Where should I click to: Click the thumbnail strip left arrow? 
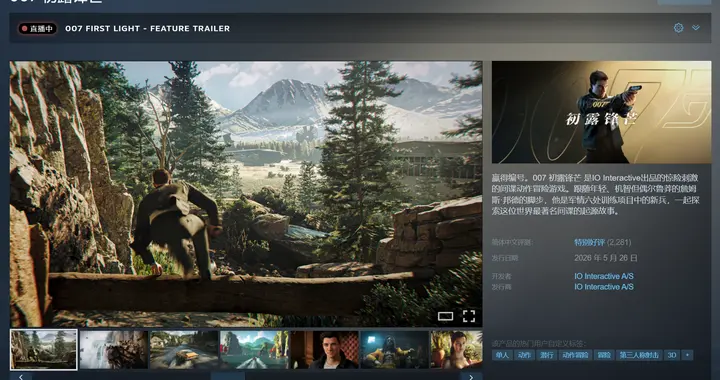tap(21, 376)
